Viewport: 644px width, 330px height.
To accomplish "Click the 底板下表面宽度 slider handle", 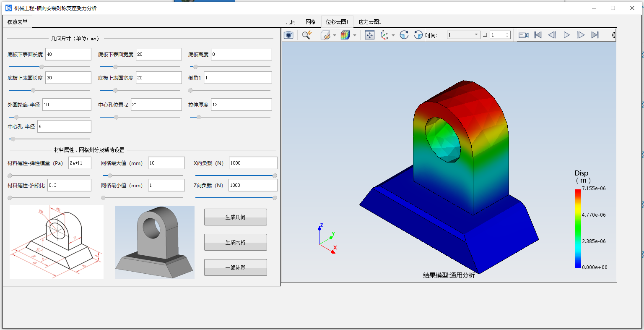I will click(116, 67).
